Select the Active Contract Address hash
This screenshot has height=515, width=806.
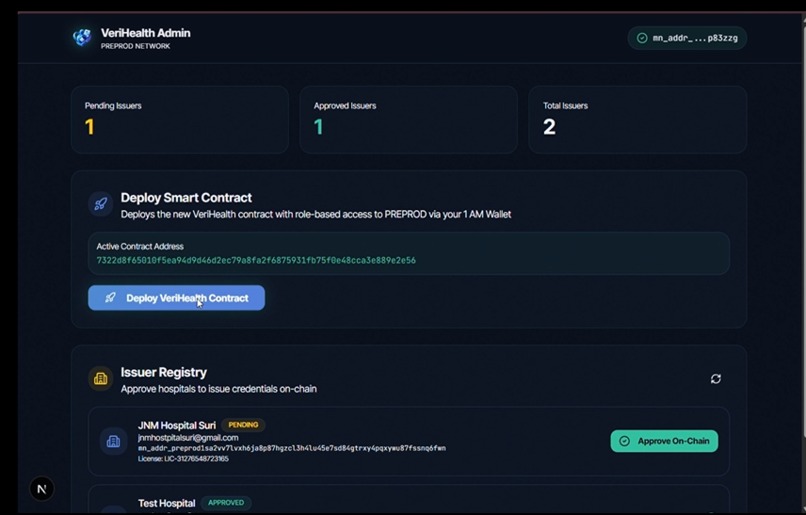click(256, 260)
